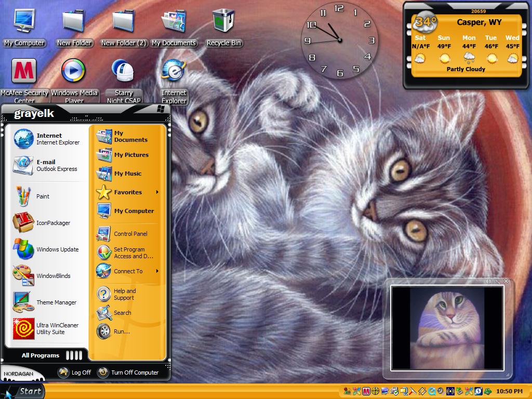
Task: Click the McAfee tray icon in the taskbar
Action: tap(366, 391)
